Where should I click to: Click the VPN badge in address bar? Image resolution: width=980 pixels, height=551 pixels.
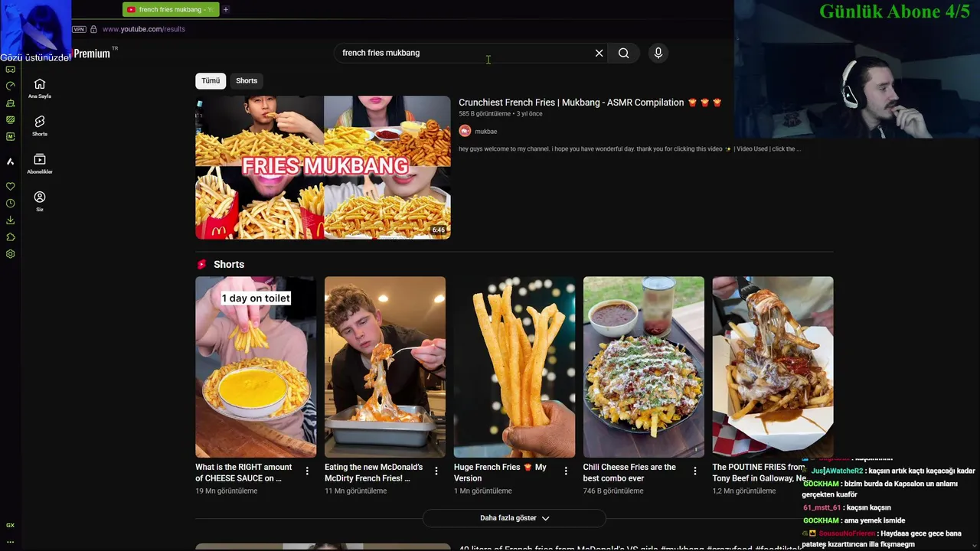tap(79, 29)
